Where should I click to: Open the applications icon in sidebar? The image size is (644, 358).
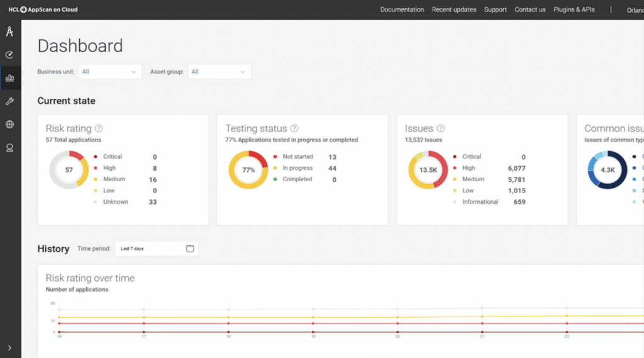click(9, 31)
